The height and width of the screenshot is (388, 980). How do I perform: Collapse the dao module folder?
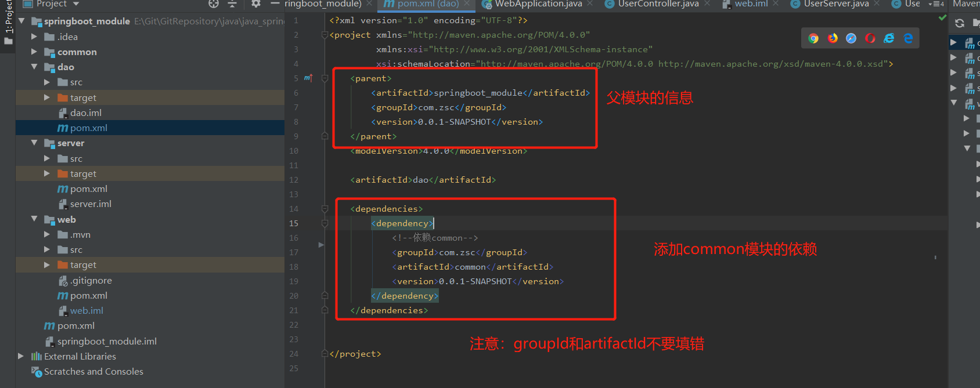click(34, 67)
